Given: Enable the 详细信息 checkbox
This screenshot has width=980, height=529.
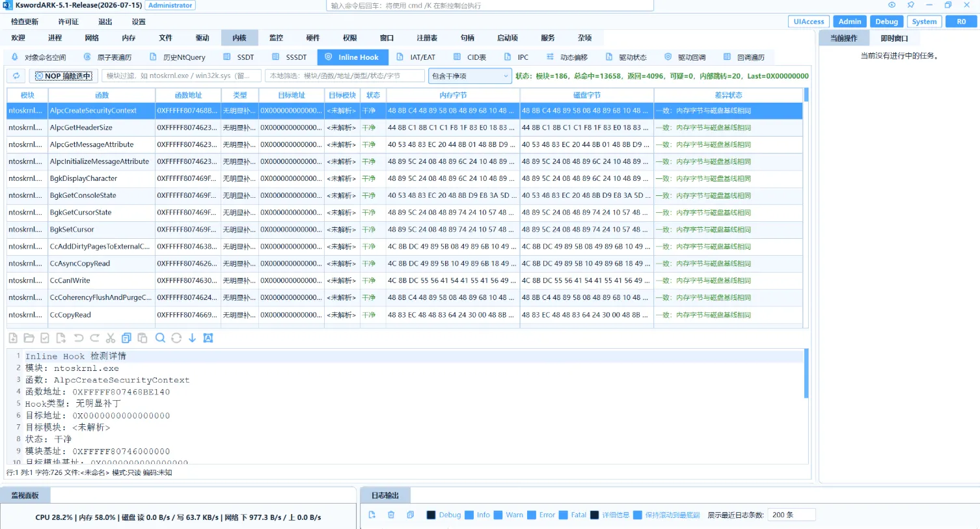Looking at the screenshot, I should [x=594, y=515].
